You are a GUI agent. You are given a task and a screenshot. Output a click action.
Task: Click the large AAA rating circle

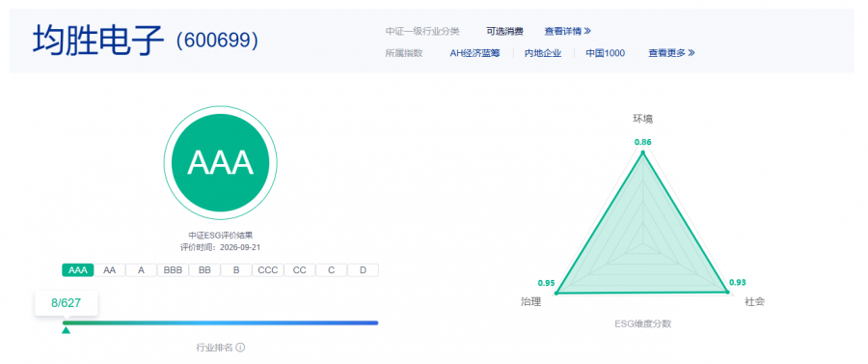coord(220,163)
